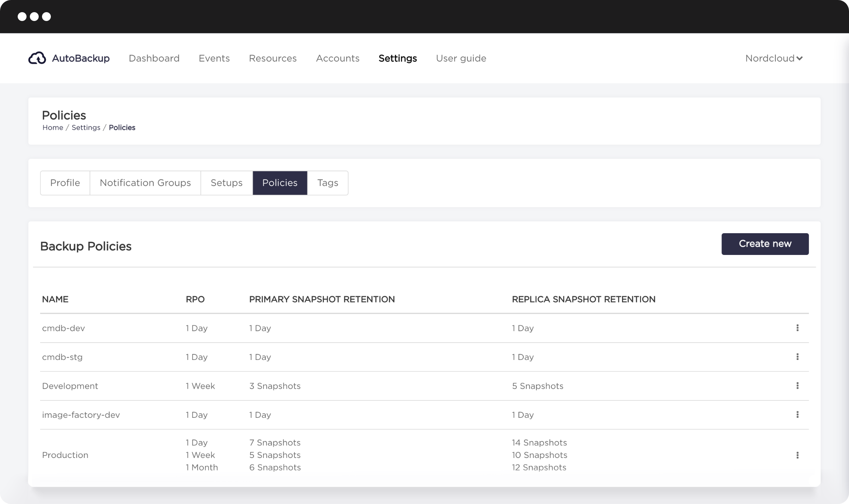Click the Notification Groups tab
Viewport: 849px width, 504px height.
(x=144, y=182)
